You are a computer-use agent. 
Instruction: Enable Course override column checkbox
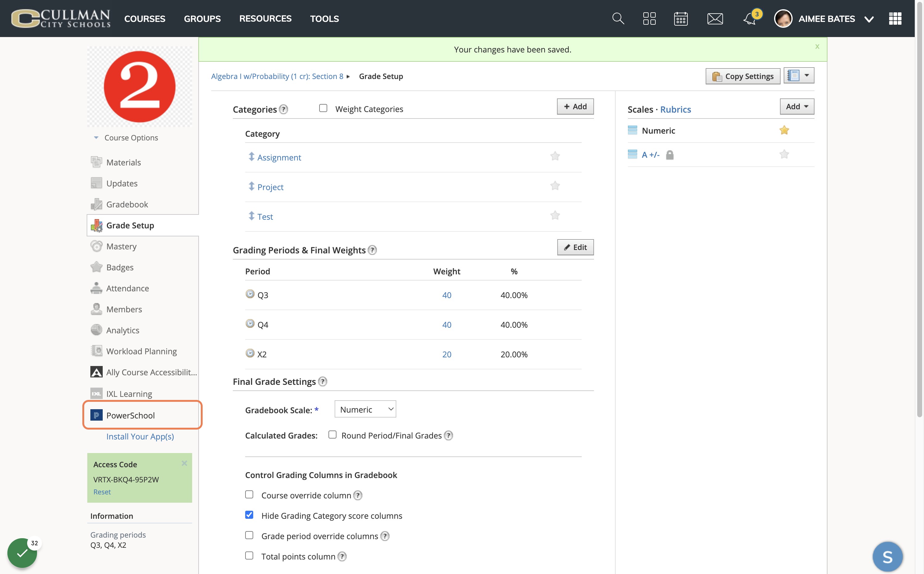(x=249, y=495)
